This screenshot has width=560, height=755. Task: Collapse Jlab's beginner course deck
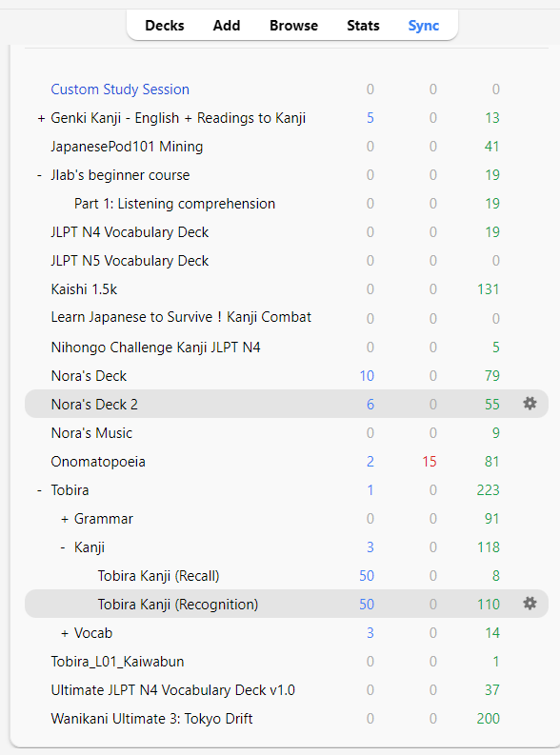click(x=39, y=175)
